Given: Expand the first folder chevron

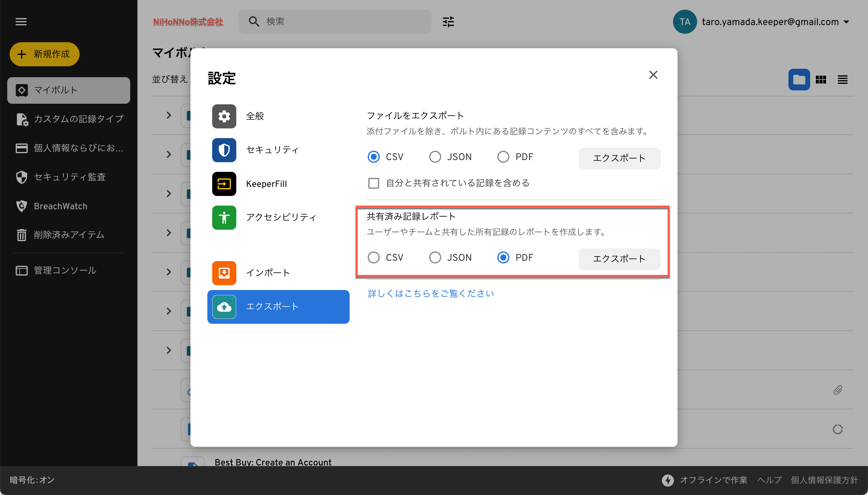Looking at the screenshot, I should (x=169, y=115).
